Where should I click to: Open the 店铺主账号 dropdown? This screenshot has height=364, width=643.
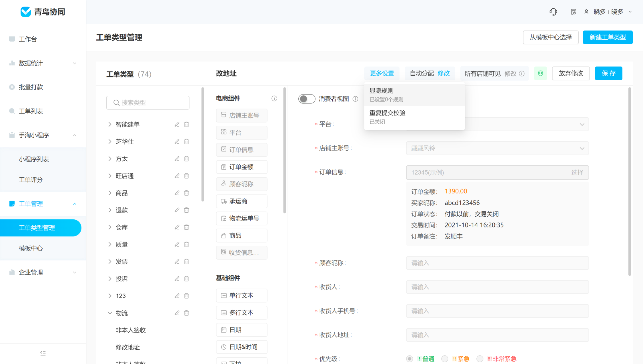click(497, 148)
